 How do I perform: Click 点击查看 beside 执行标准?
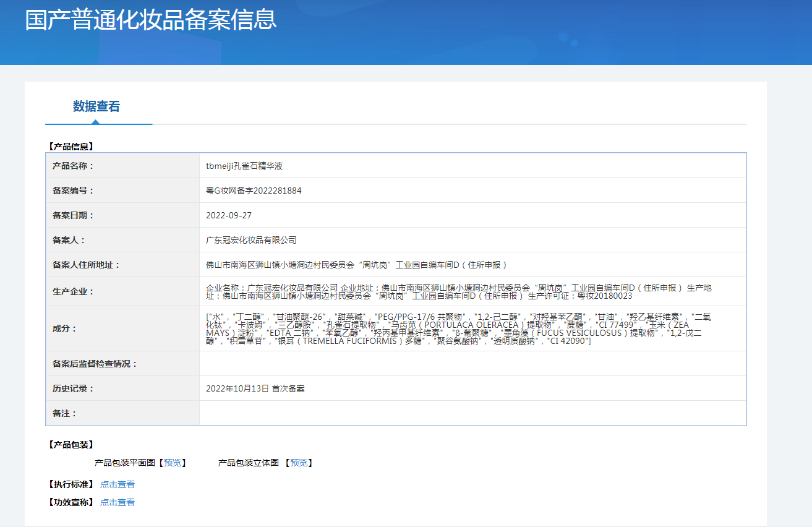(x=118, y=484)
